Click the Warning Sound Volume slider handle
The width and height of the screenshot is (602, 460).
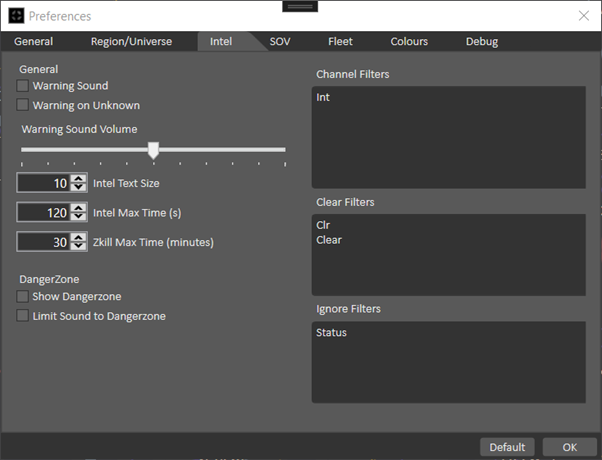coord(153,150)
